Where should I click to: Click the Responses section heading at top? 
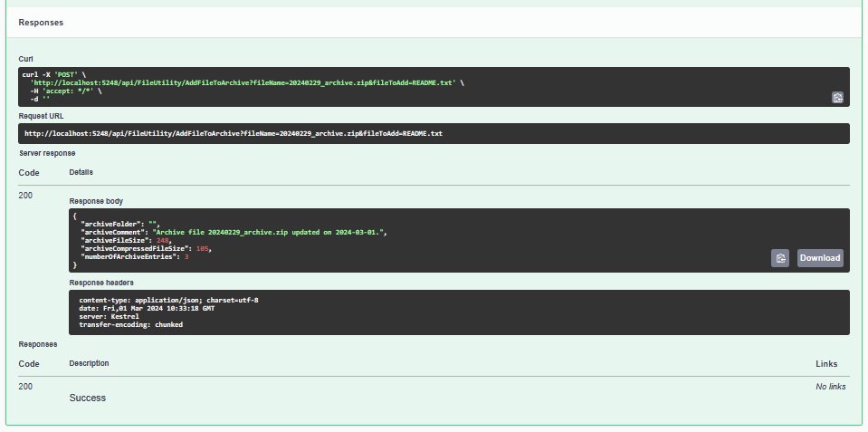pyautogui.click(x=42, y=22)
